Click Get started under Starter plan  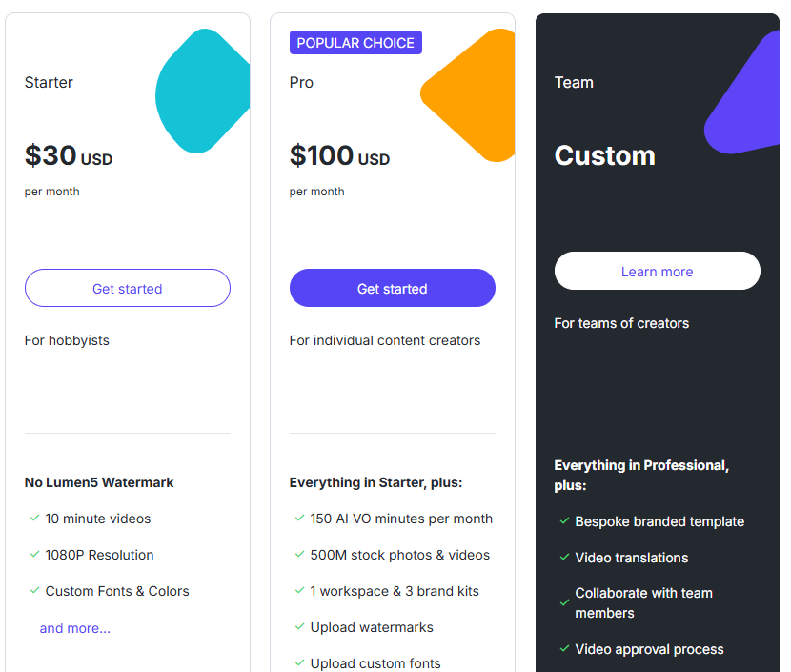127,289
